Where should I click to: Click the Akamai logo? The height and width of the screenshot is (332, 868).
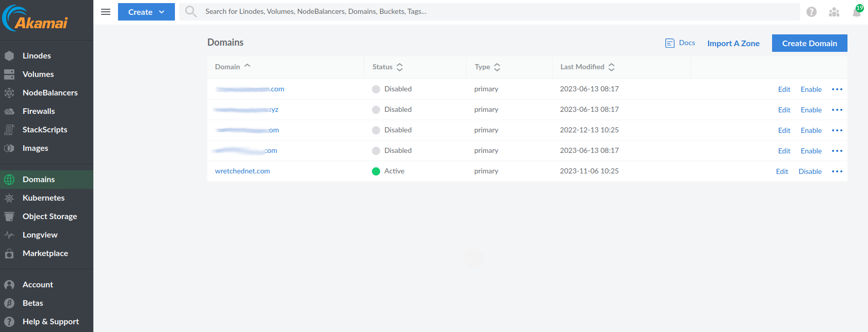point(35,19)
